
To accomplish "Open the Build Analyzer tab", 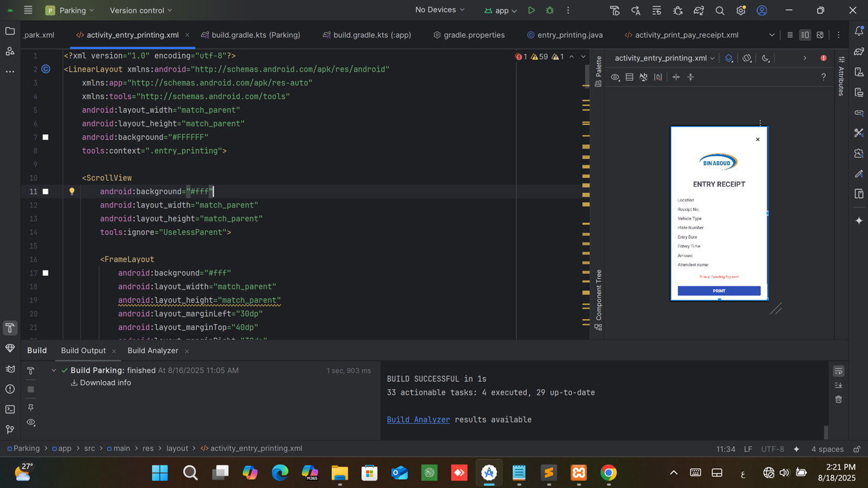I will click(x=152, y=350).
